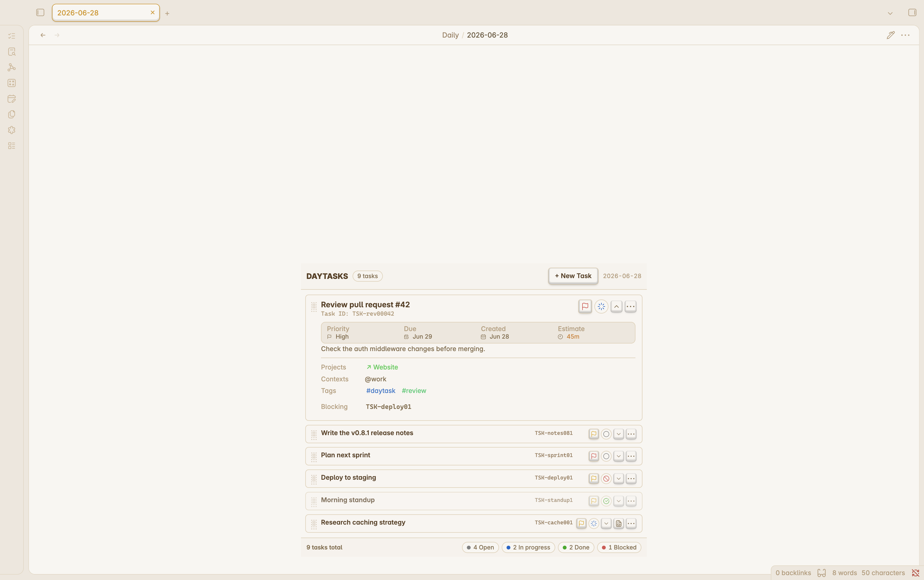Click the 45m estimate value
Image resolution: width=924 pixels, height=580 pixels.
click(x=573, y=336)
